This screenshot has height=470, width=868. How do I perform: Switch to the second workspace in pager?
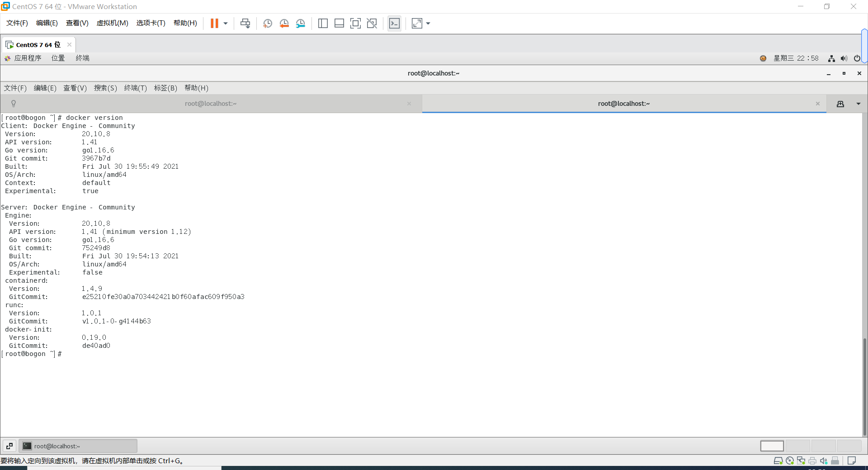(x=798, y=446)
